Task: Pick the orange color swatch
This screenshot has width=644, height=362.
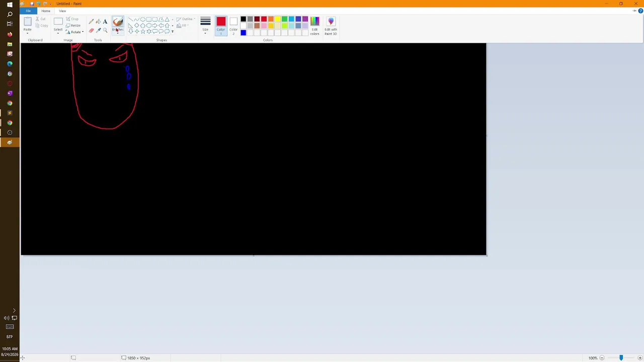Action: [271, 19]
